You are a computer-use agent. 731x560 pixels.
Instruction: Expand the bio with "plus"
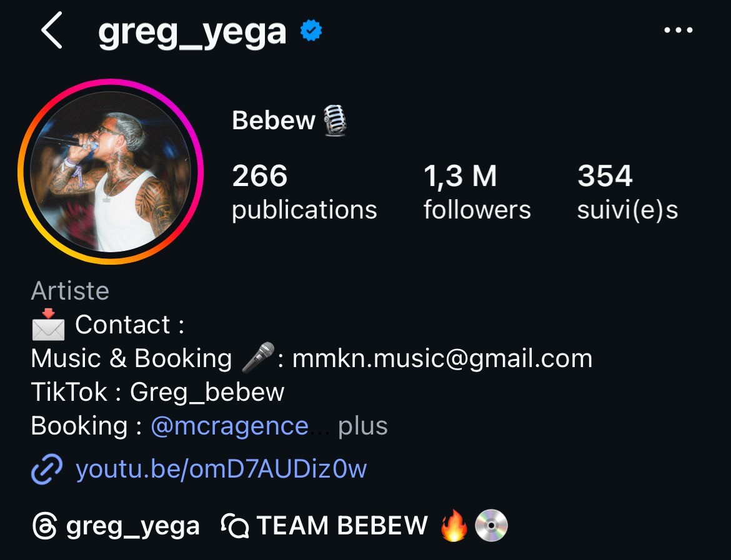coord(362,426)
